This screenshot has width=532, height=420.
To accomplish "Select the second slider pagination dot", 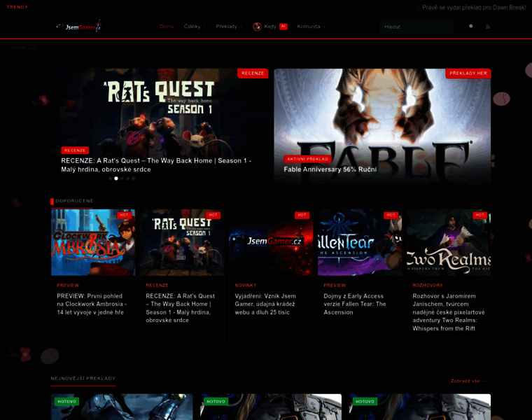I will coord(116,178).
